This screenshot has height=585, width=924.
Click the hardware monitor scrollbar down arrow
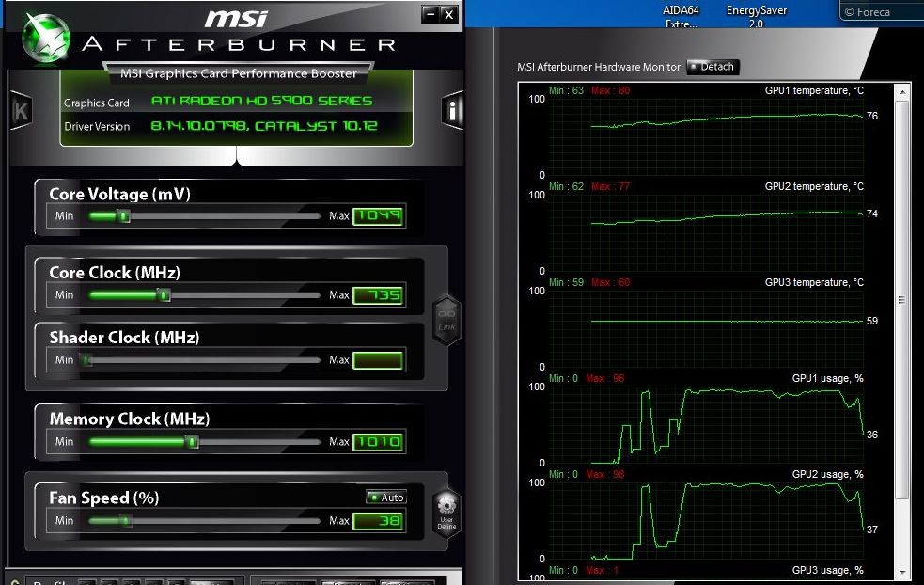coord(901,573)
